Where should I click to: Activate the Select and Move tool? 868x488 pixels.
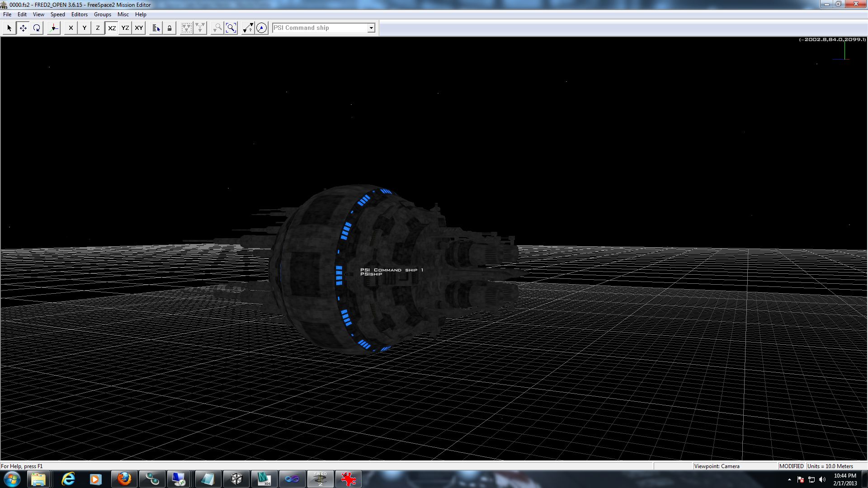tap(23, 28)
